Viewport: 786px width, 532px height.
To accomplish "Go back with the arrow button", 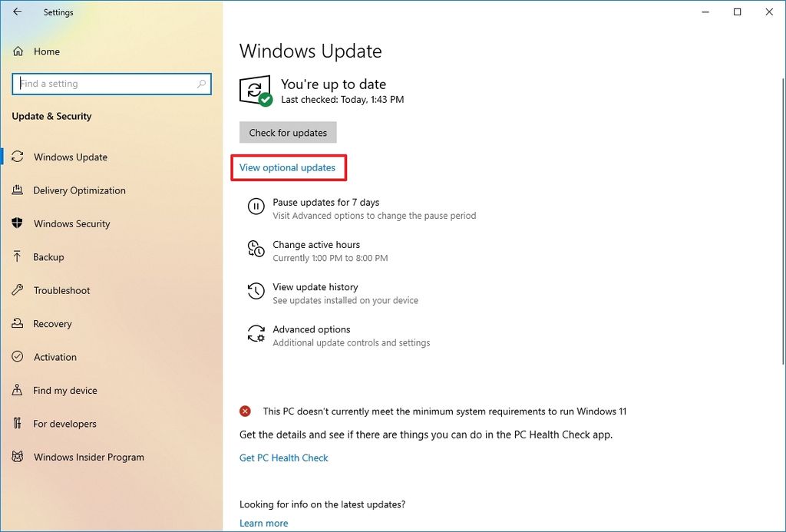I will (x=16, y=12).
